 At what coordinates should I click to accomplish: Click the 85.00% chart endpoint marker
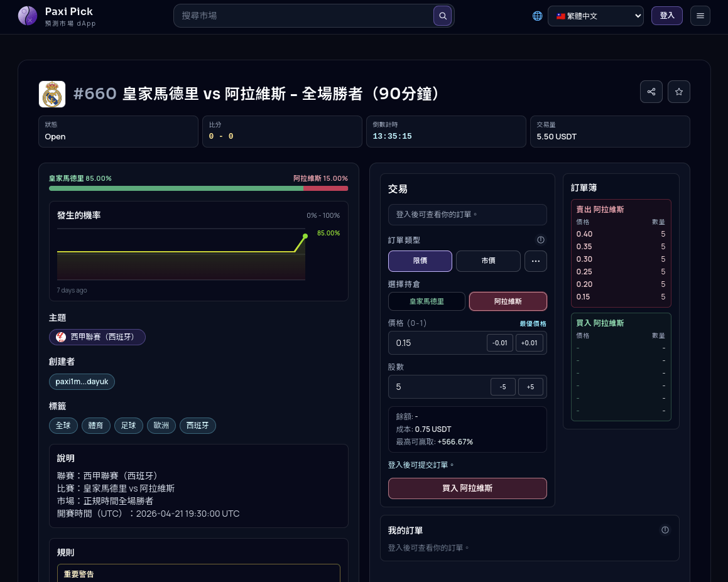[305, 236]
